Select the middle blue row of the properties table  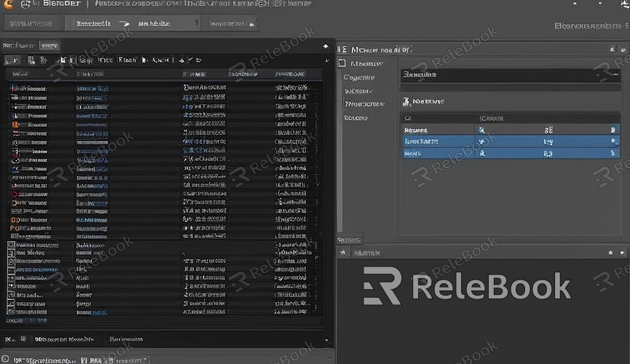coord(511,141)
